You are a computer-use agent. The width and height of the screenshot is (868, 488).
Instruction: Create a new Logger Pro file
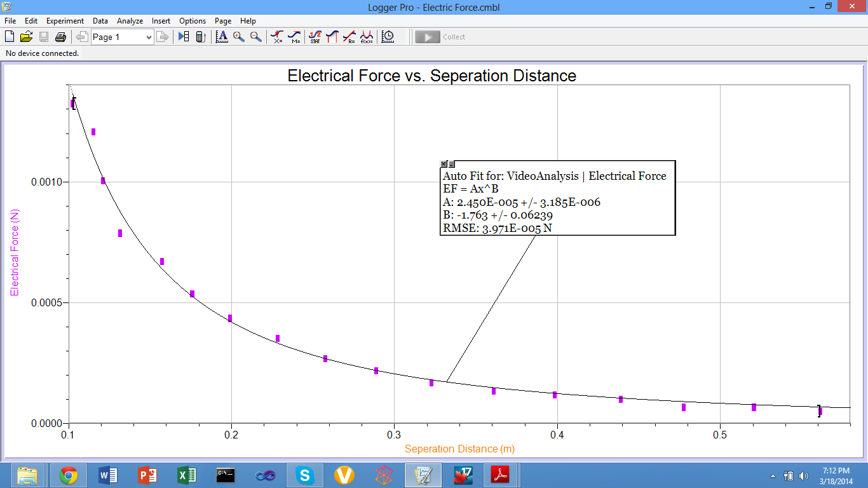[x=9, y=37]
